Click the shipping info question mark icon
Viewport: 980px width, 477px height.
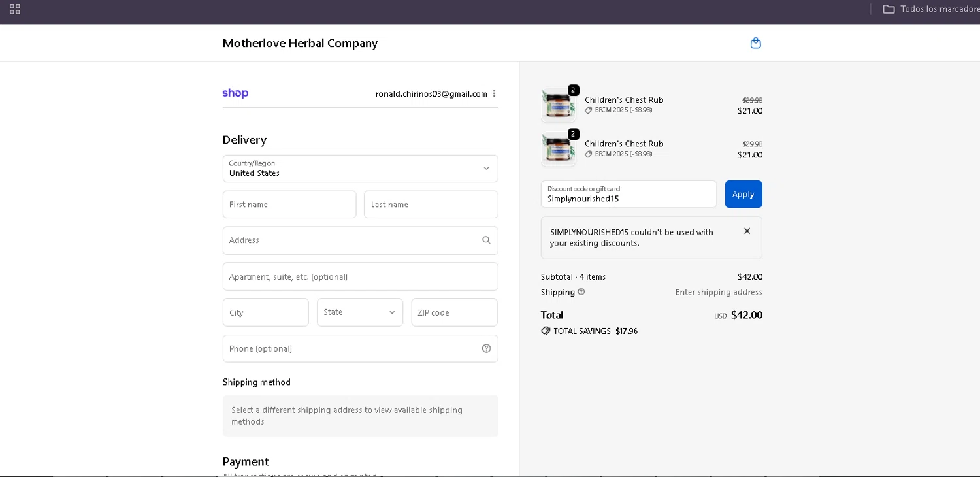click(581, 292)
